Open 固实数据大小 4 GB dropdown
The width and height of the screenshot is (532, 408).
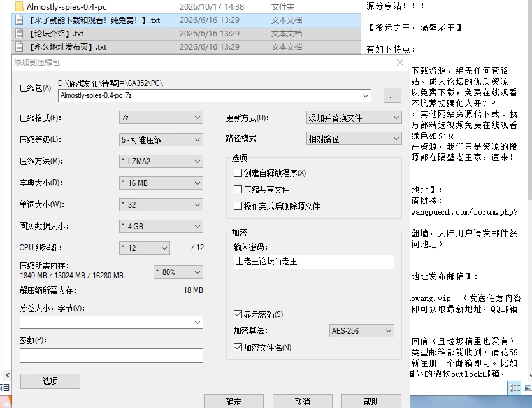pyautogui.click(x=161, y=227)
